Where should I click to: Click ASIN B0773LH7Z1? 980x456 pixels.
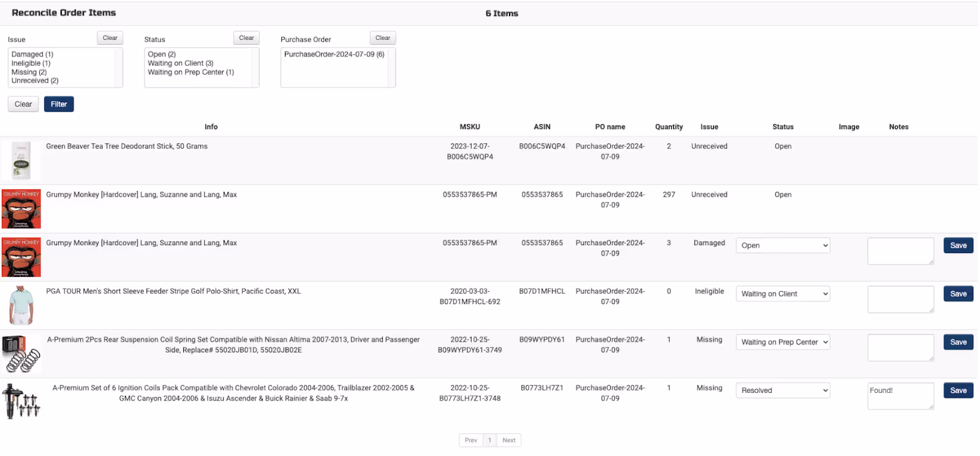click(542, 388)
